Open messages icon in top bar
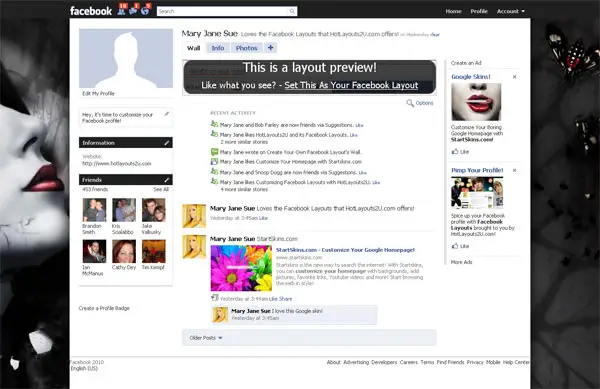The width and height of the screenshot is (600, 389). pyautogui.click(x=133, y=11)
